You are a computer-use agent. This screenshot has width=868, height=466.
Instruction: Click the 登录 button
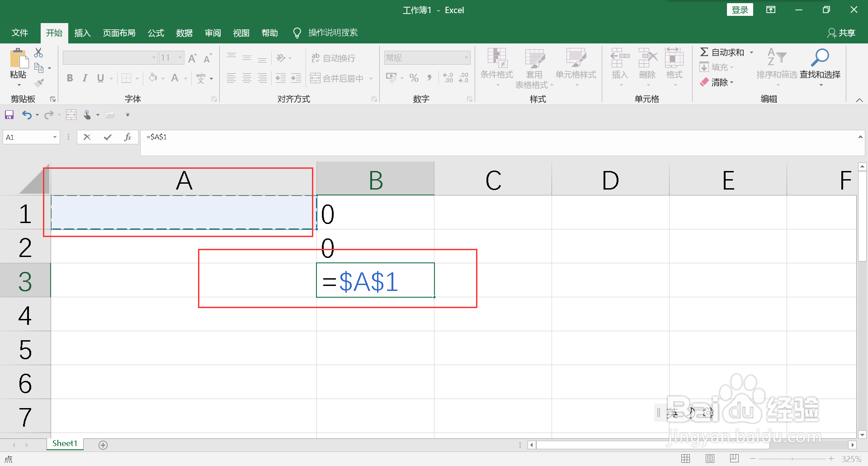tap(740, 10)
